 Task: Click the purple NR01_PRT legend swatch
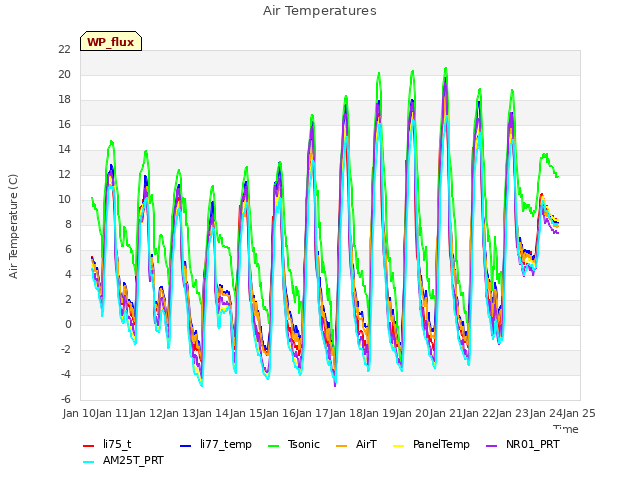click(492, 446)
